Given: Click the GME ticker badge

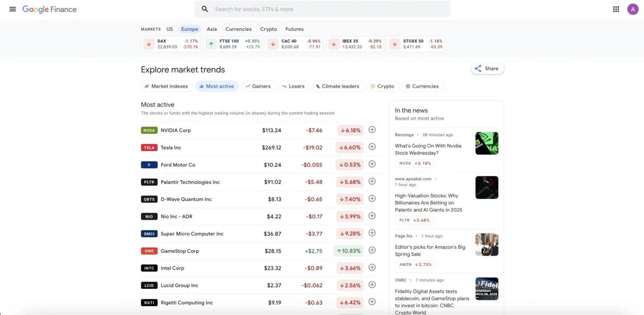Looking at the screenshot, I should click(149, 251).
